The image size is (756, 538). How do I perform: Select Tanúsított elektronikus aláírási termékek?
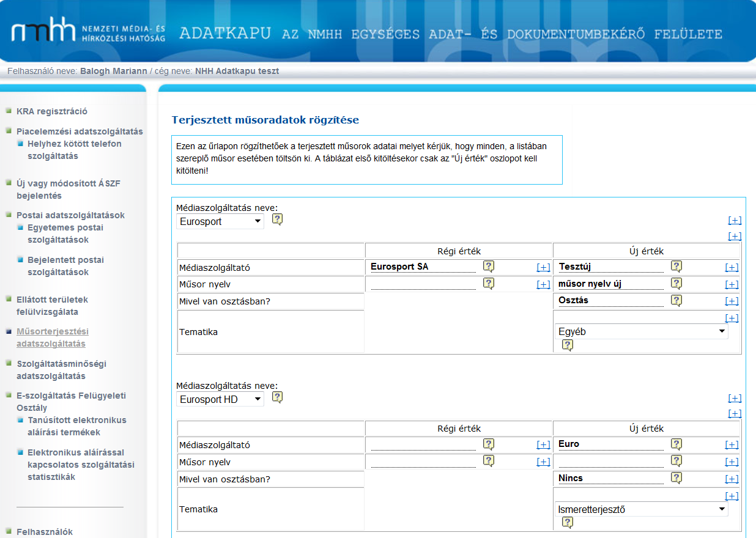point(77,426)
